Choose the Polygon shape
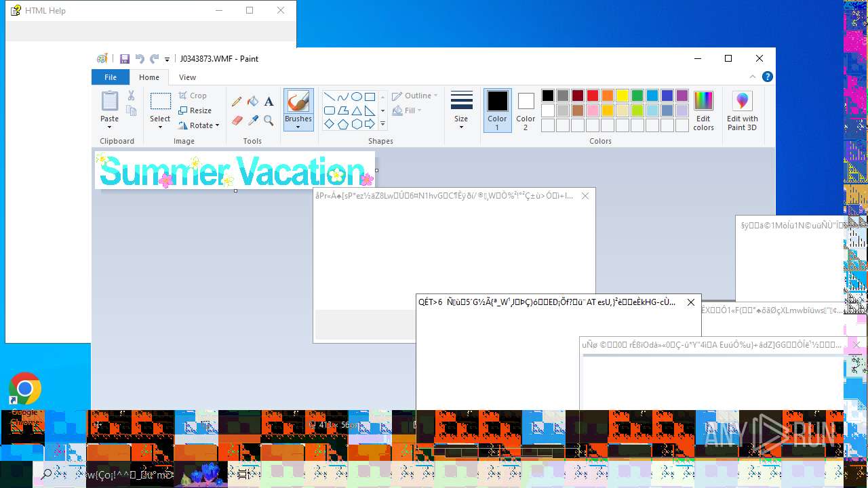The image size is (868, 488). (343, 110)
